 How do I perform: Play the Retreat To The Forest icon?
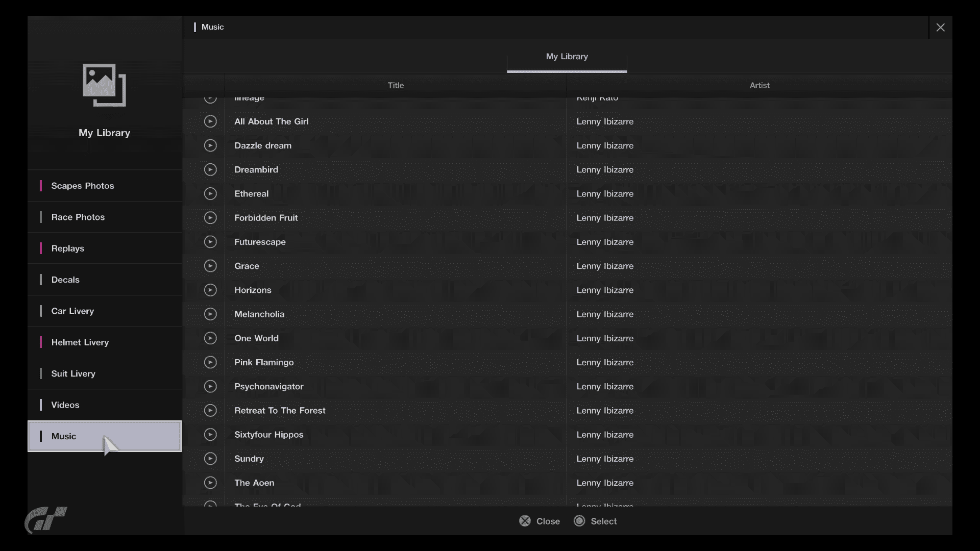(210, 411)
